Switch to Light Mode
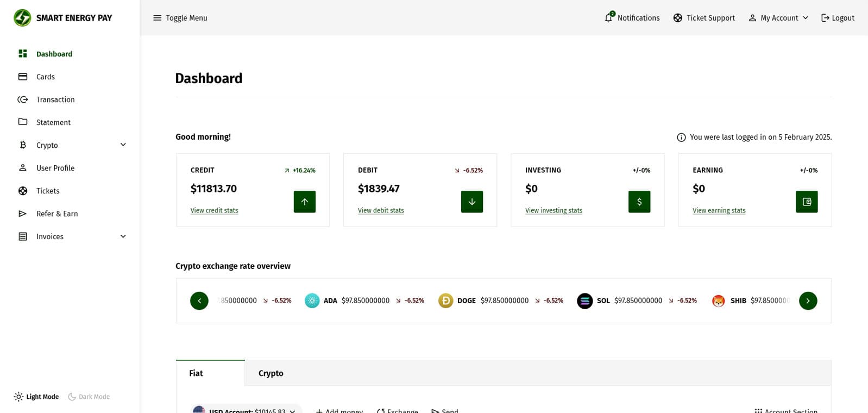The width and height of the screenshot is (868, 413). click(x=36, y=397)
